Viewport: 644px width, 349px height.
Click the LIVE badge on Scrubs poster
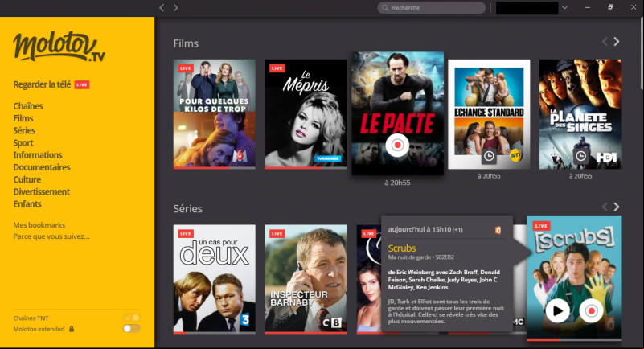541,226
